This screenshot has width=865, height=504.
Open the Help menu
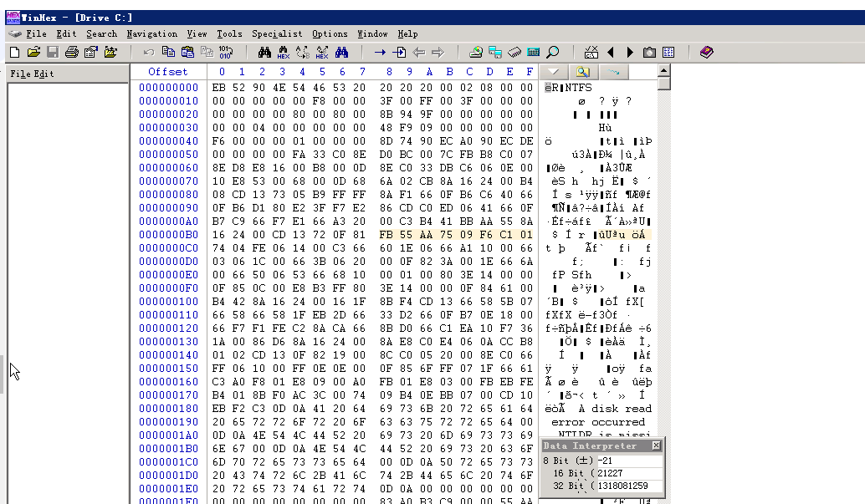tap(407, 33)
